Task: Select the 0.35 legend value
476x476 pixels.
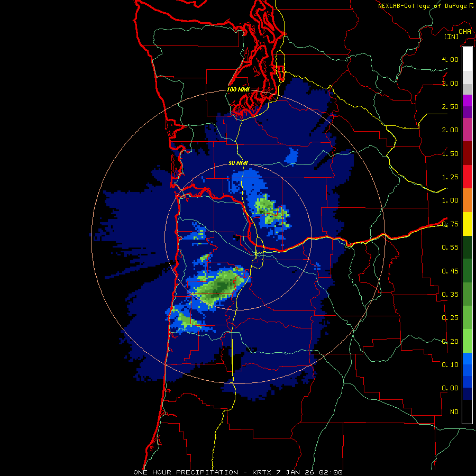Action: point(450,295)
